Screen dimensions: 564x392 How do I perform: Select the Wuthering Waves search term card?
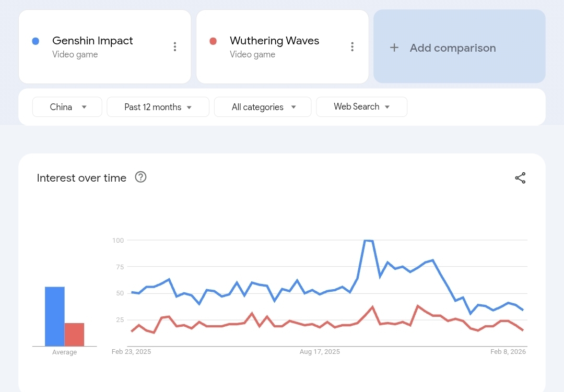point(282,47)
